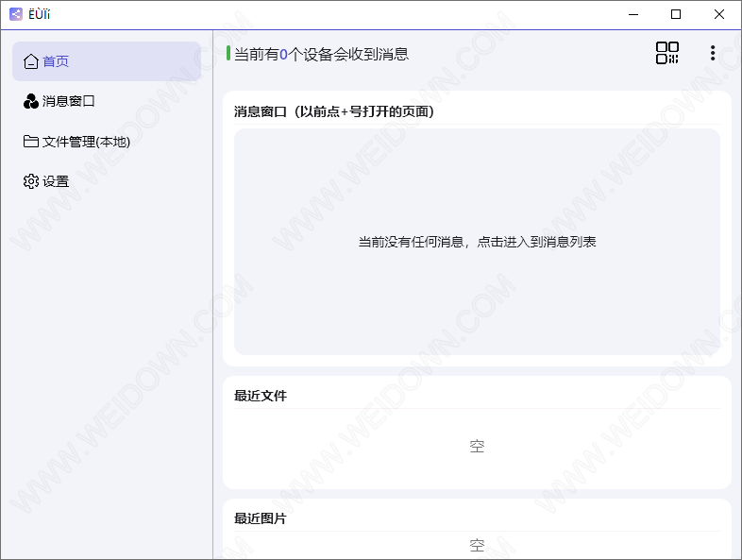This screenshot has height=560, width=742.
Task: Open the three-dot more options menu
Action: point(713,53)
